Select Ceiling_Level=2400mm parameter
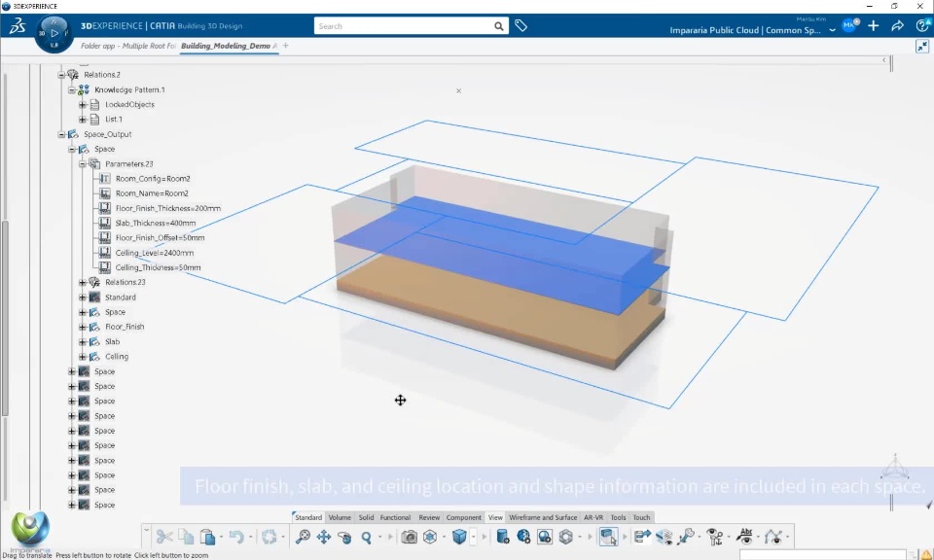The image size is (934, 560). coord(155,253)
